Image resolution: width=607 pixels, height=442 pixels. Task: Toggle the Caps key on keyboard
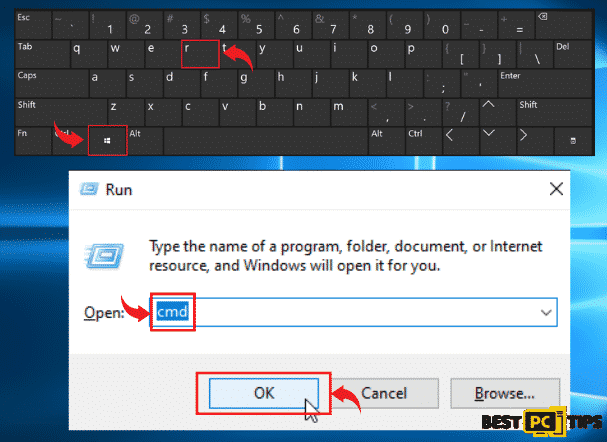52,83
